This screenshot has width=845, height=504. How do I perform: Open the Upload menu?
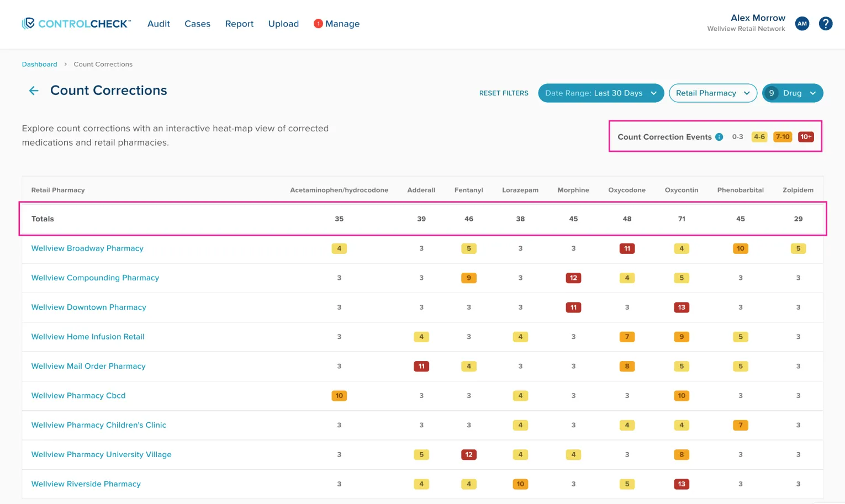283,24
